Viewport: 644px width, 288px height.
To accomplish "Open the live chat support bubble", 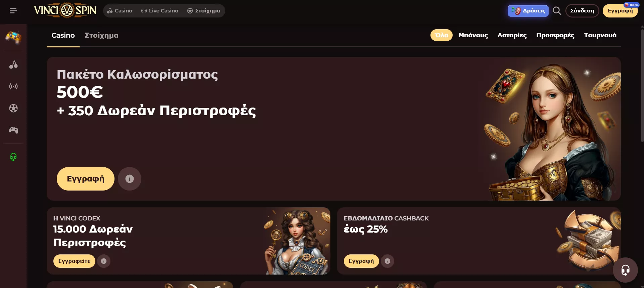I will [x=625, y=270].
